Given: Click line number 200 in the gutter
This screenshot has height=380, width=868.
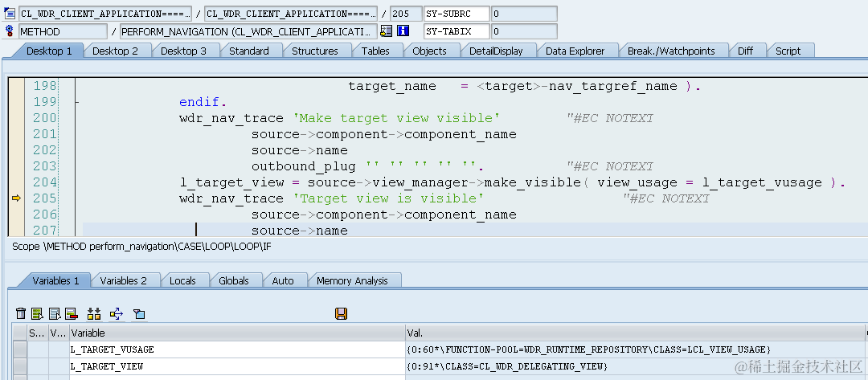Looking at the screenshot, I should point(45,118).
